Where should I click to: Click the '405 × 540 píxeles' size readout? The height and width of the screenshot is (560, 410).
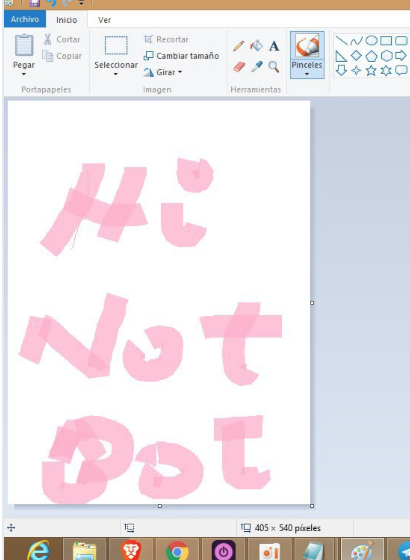point(288,528)
